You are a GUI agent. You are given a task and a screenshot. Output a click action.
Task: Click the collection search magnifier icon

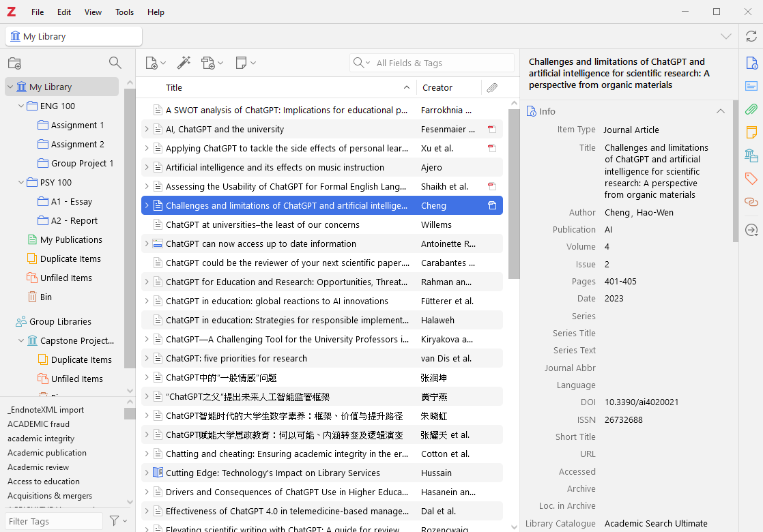(115, 63)
